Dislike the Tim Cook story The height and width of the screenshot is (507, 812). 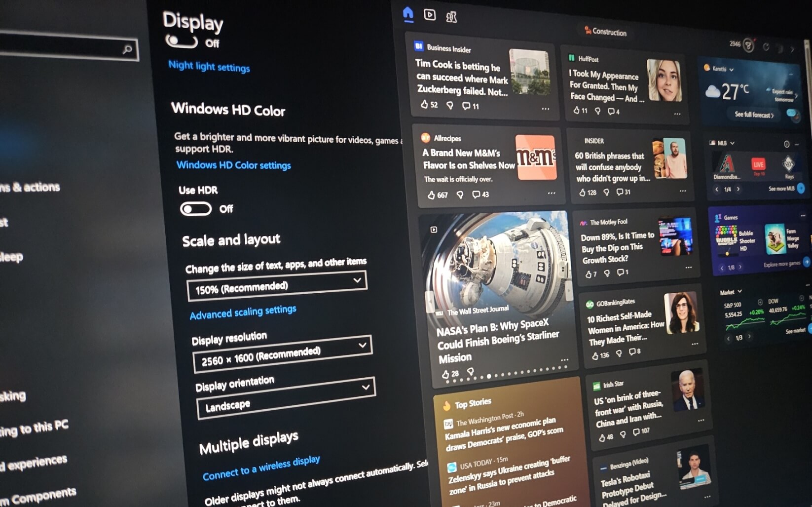(449, 105)
